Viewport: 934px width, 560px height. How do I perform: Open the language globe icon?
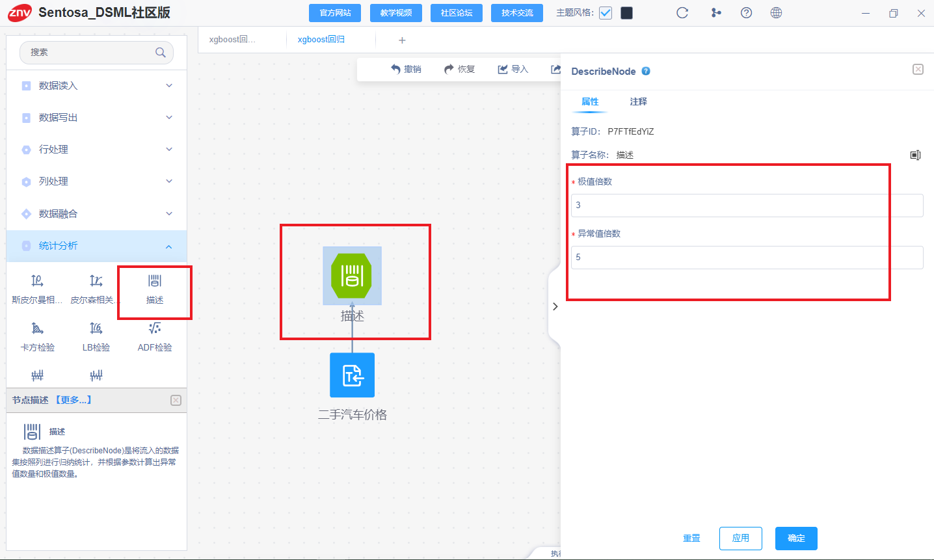[x=776, y=13]
